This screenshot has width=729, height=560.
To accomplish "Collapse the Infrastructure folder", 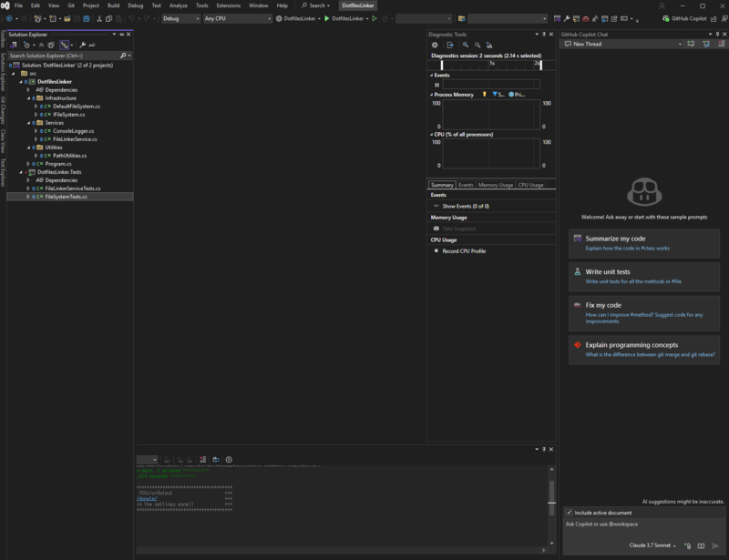I will coord(28,98).
